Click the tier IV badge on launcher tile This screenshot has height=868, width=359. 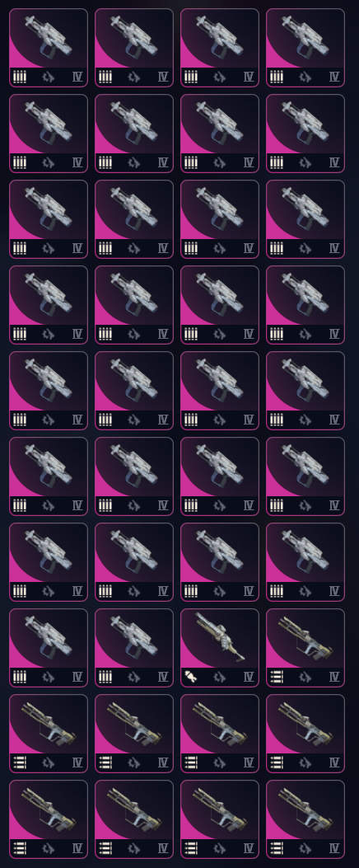[x=249, y=677]
